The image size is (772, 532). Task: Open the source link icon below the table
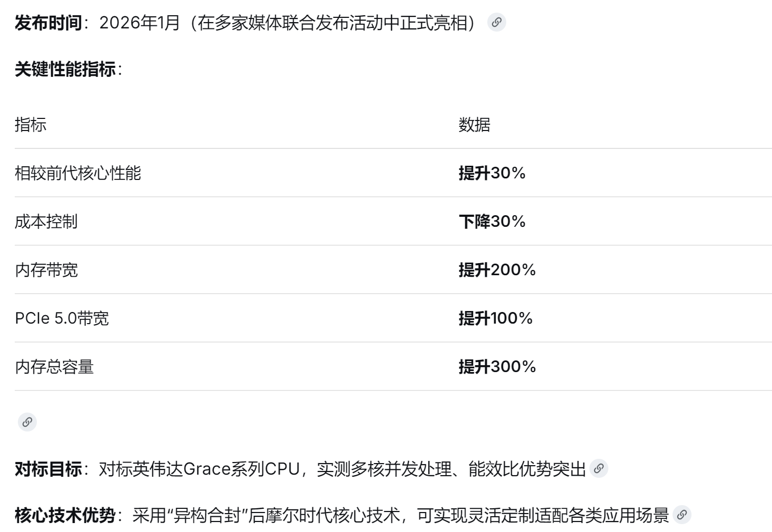(x=27, y=422)
